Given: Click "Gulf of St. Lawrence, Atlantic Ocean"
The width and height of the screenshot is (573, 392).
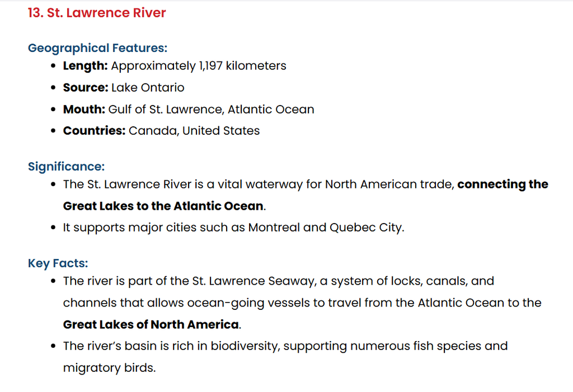Looking at the screenshot, I should pyautogui.click(x=211, y=109).
